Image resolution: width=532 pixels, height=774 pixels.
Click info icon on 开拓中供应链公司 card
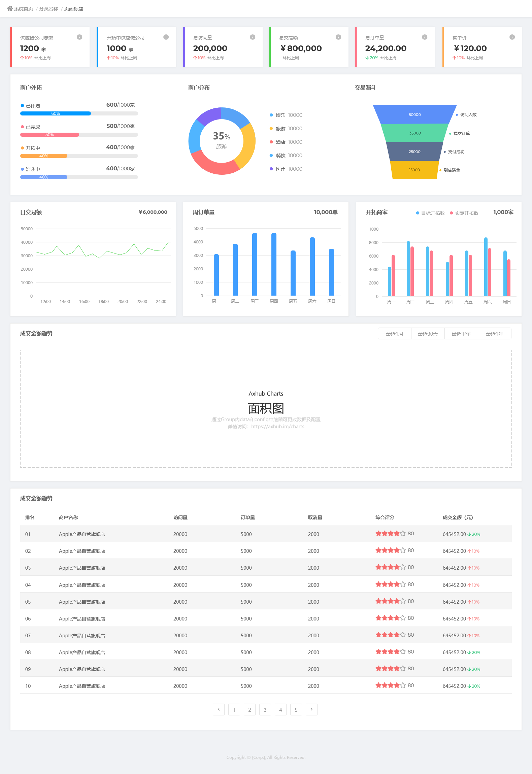pyautogui.click(x=166, y=37)
